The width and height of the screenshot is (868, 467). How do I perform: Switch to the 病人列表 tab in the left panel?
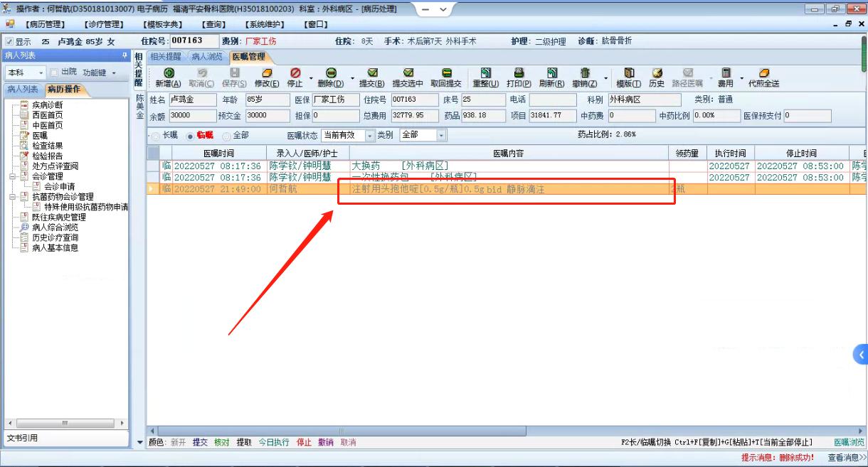(22, 90)
